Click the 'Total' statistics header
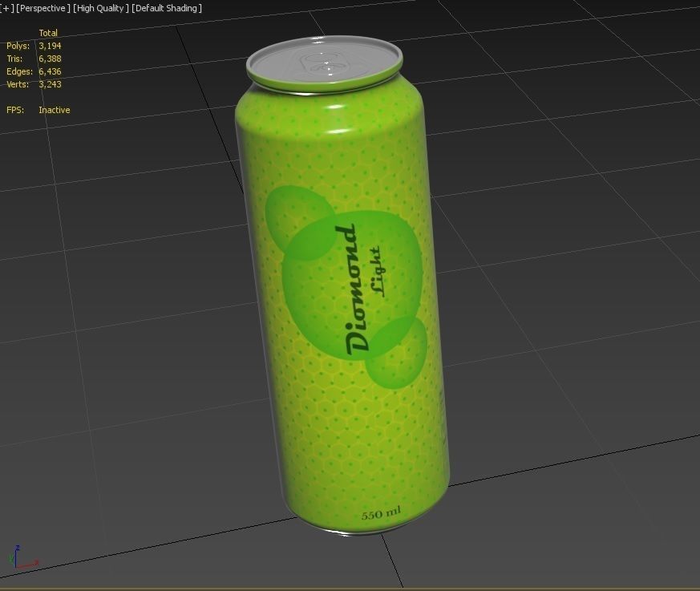 tap(48, 33)
